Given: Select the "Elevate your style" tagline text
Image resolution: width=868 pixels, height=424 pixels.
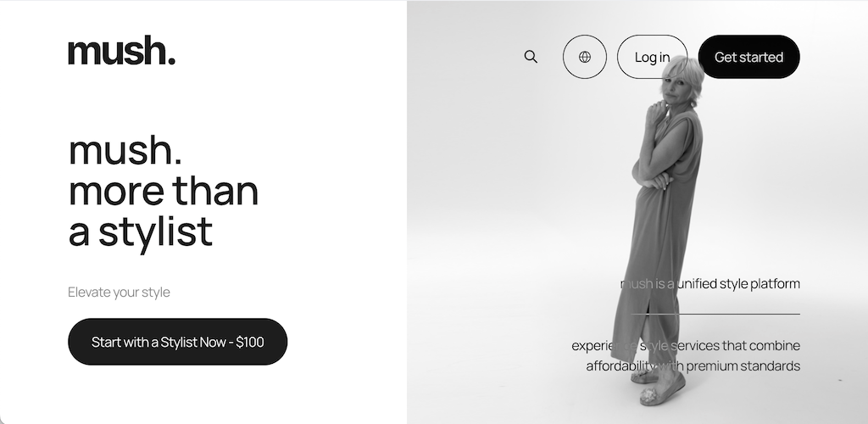Looking at the screenshot, I should click(119, 293).
